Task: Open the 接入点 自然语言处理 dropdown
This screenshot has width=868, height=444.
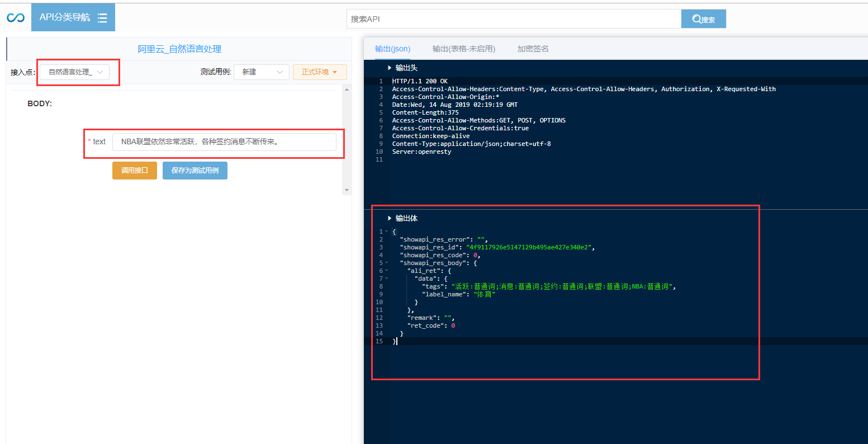Action: tap(75, 72)
